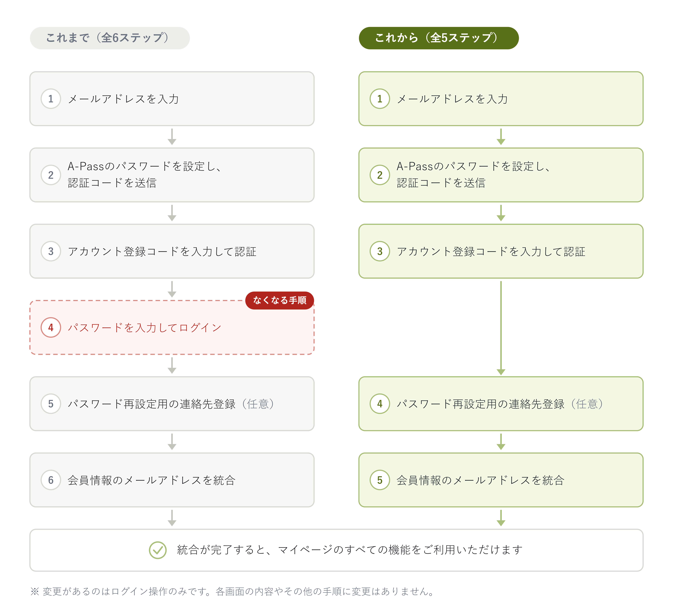
Task: Click old-flow 認証コードを送信 second line
Action: (x=112, y=183)
